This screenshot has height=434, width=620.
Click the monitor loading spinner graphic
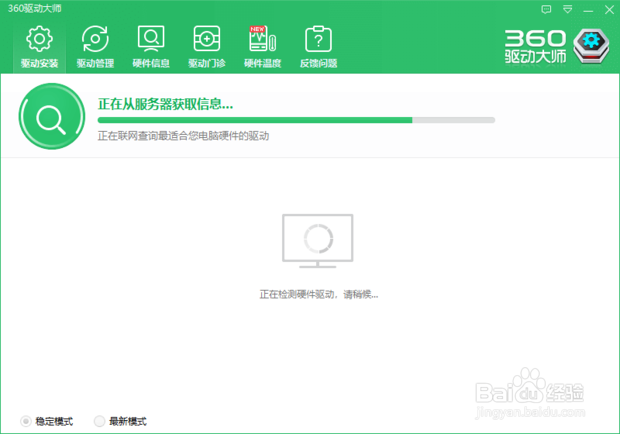coord(318,241)
